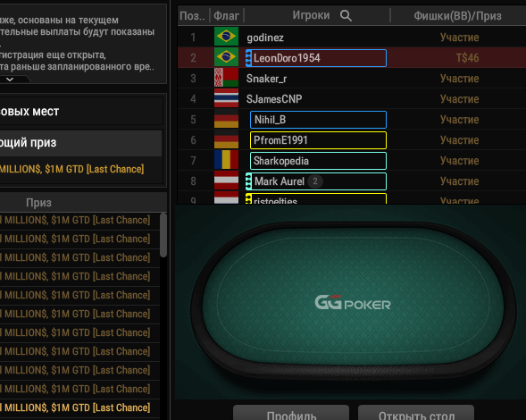Click the Brazil flag next to godinez
Screen dimensions: 526x420
[x=226, y=37]
